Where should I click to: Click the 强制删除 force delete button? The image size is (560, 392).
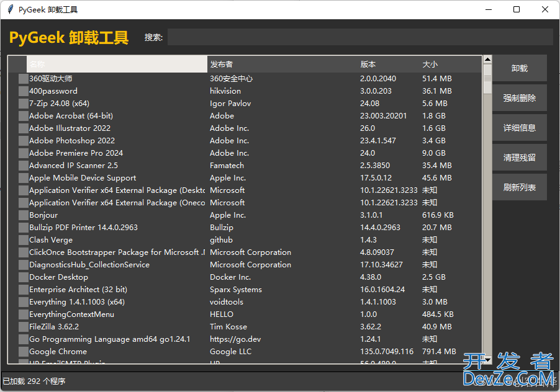click(x=519, y=98)
